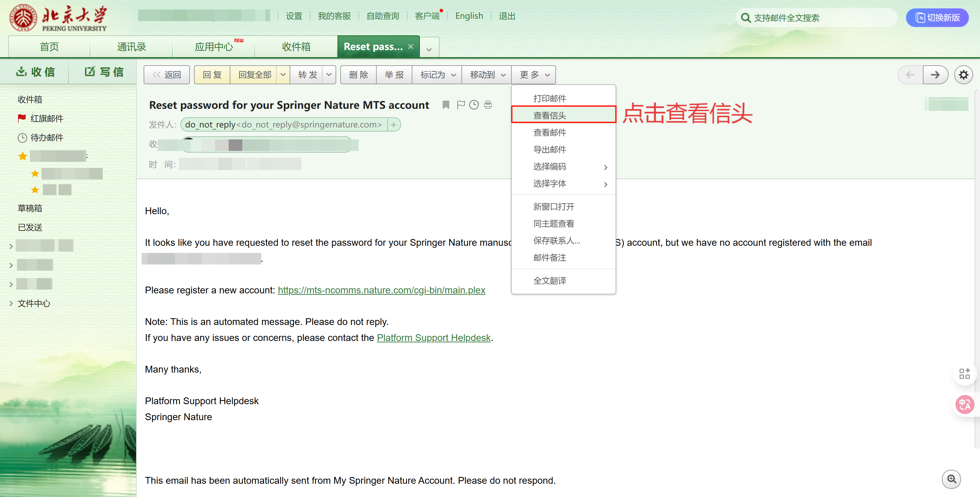Select 查看信头 from menu
Image resolution: width=980 pixels, height=497 pixels.
click(x=563, y=115)
